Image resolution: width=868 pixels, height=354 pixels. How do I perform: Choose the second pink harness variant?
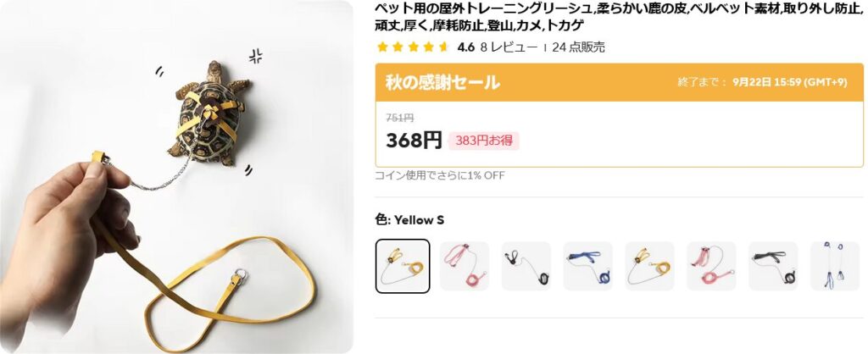point(711,266)
